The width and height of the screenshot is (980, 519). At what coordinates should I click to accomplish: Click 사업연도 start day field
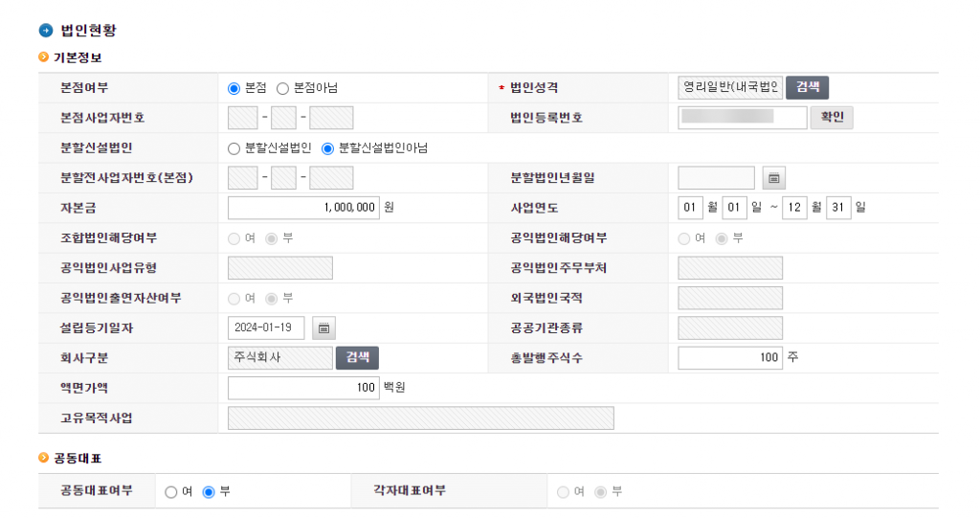(x=734, y=208)
